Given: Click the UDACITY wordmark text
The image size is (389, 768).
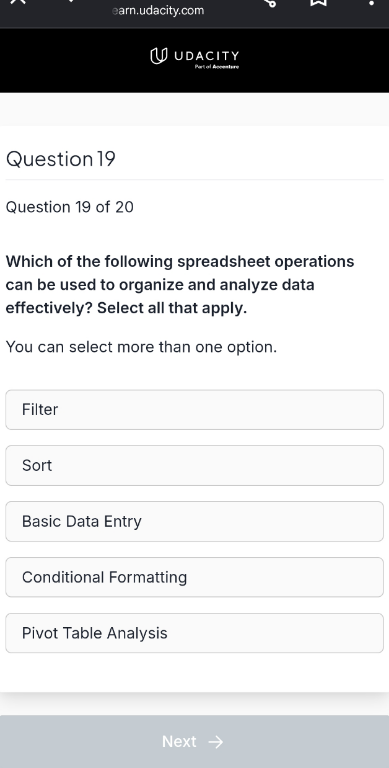Looking at the screenshot, I should pyautogui.click(x=207, y=55).
